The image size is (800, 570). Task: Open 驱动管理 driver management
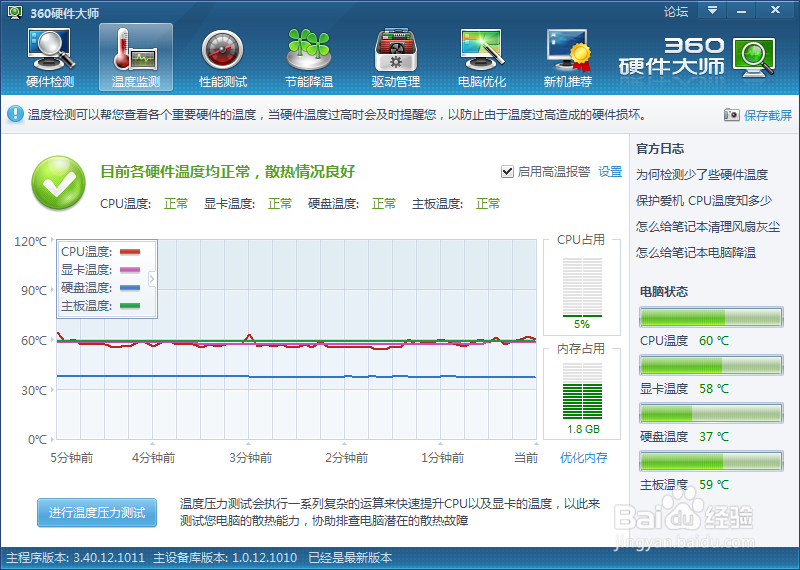coord(395,58)
